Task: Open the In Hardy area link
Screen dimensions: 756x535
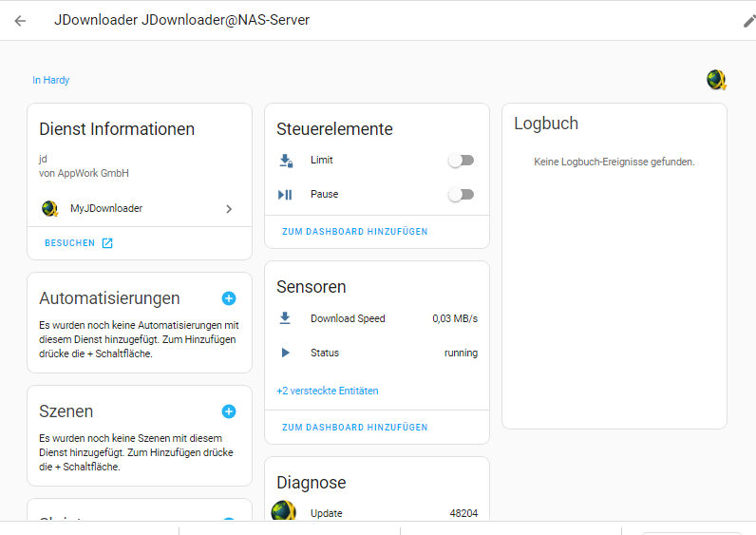Action: (50, 80)
